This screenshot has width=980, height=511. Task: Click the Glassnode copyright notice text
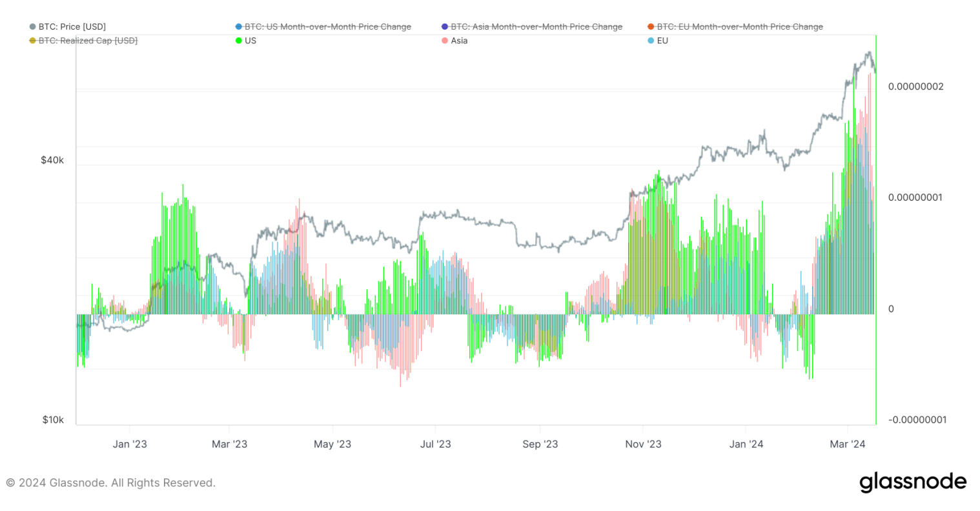(110, 483)
